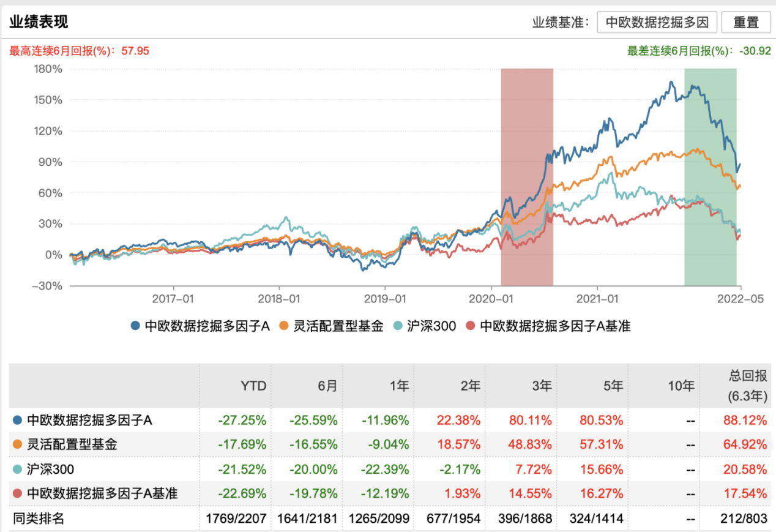Click the 最高连续6月回报 label
Screen dimensions: 776x532
point(79,50)
